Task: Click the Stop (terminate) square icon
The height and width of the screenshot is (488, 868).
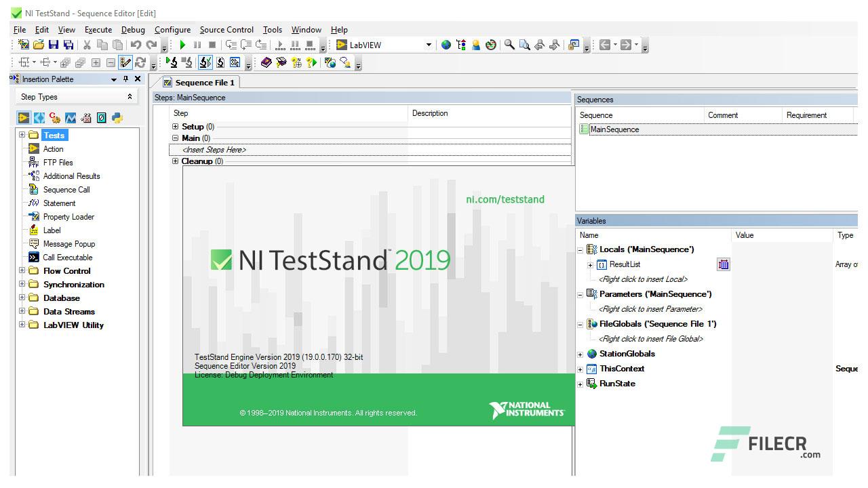Action: (x=212, y=45)
